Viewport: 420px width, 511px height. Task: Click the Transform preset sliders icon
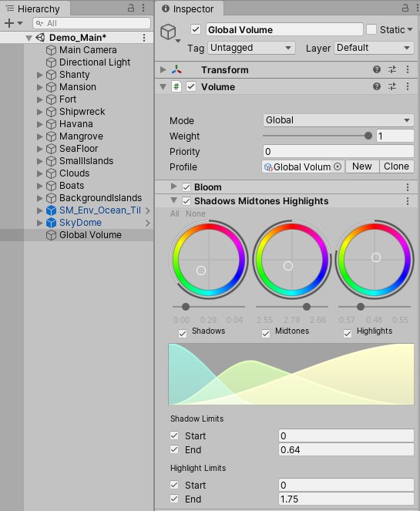pos(392,69)
